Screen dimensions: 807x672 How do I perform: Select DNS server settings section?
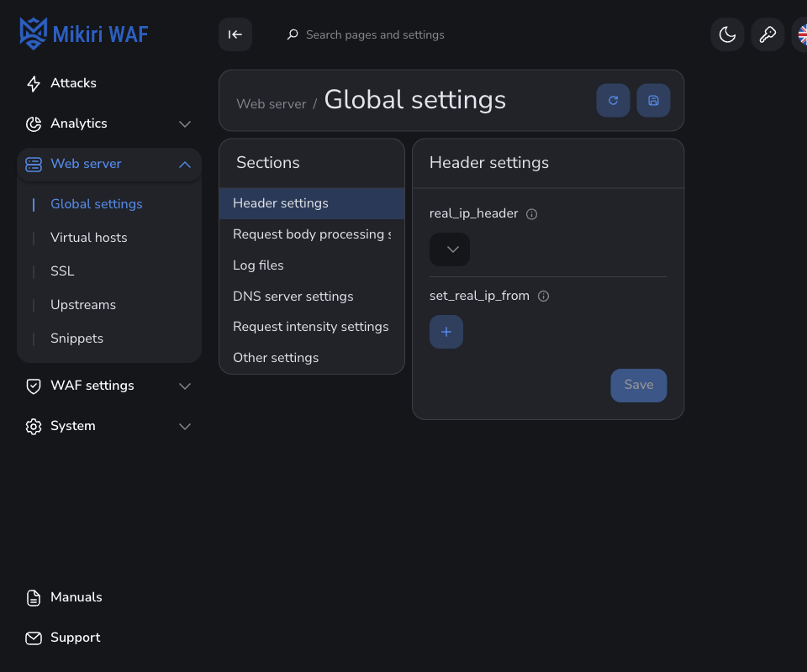pos(311,297)
